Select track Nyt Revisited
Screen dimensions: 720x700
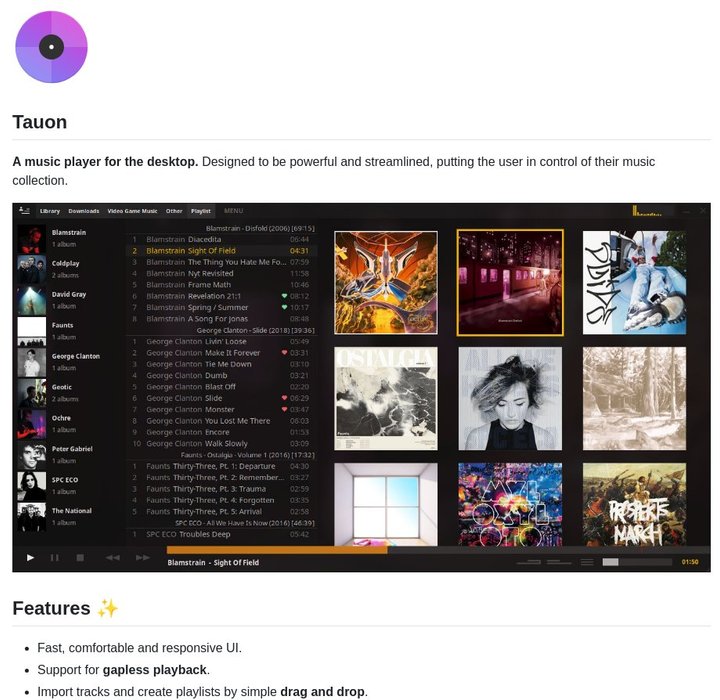point(221,273)
